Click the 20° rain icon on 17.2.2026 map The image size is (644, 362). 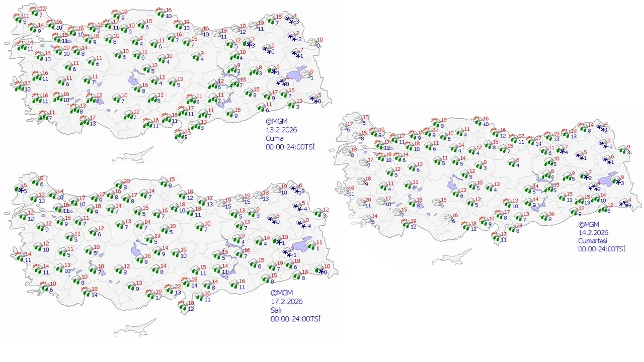coord(121,185)
